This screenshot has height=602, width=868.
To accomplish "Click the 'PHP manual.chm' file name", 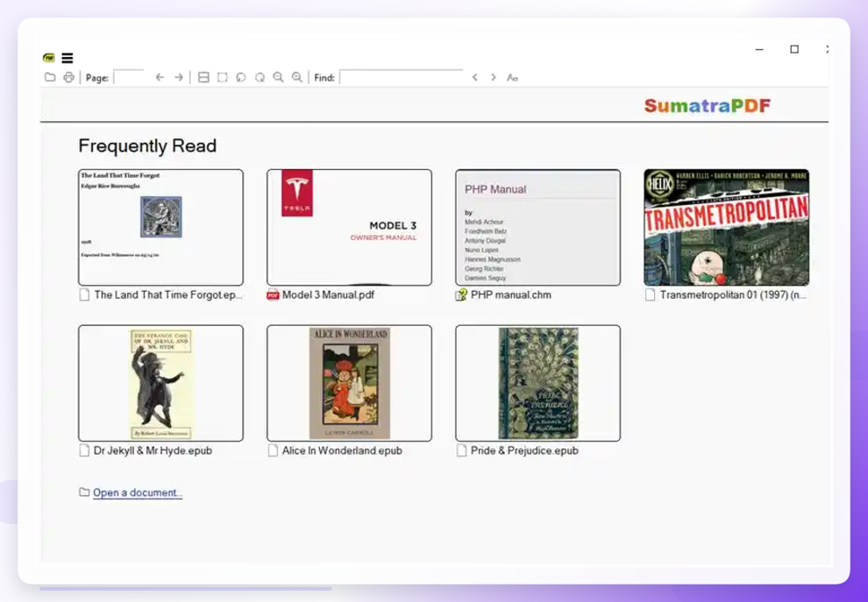I will tap(511, 295).
